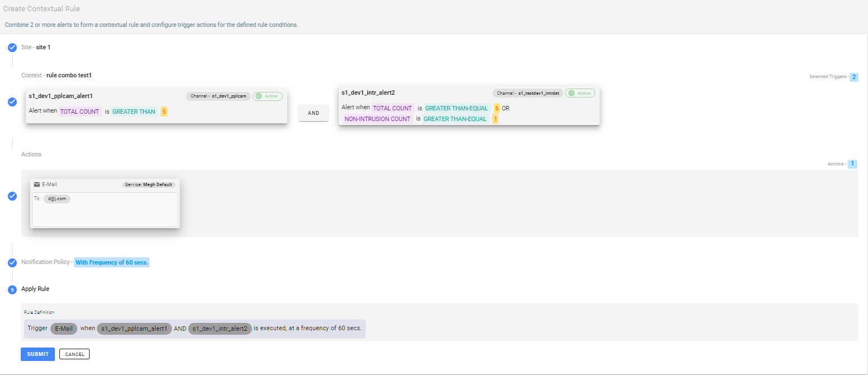Viewport: 868px width, 375px height.
Task: Toggle the AND operator between alerts
Action: pyautogui.click(x=314, y=113)
